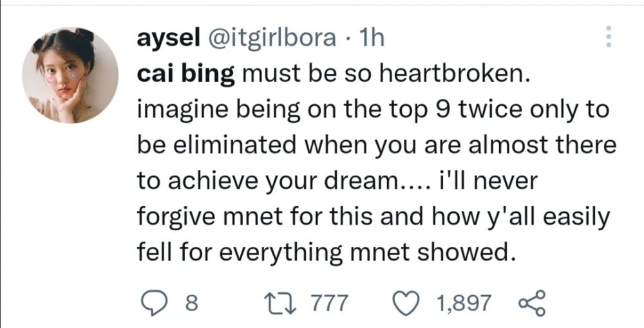Click the like count 1,897

(464, 304)
